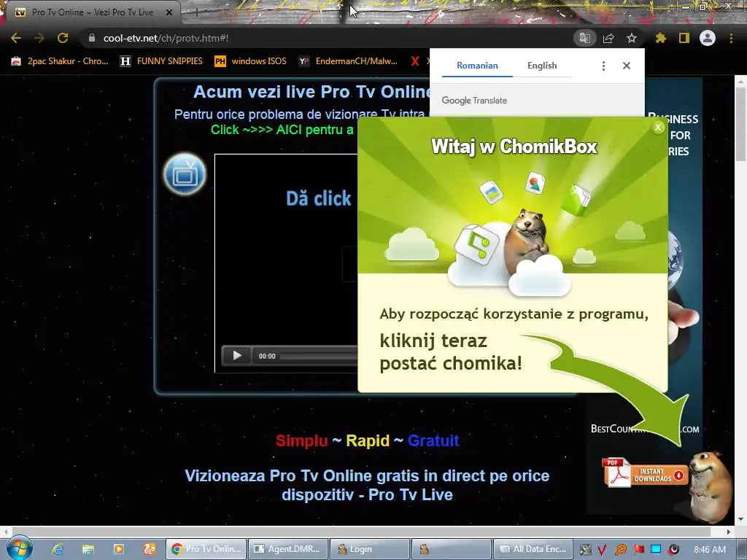Open the EndermanCH/Malw... bookmark

point(348,61)
